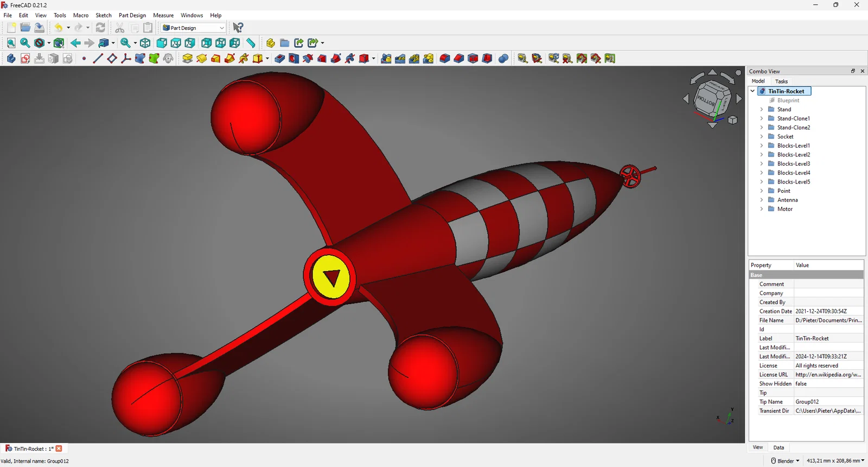Click the Fit Selection magnifier icon
The image size is (868, 467).
(x=25, y=43)
